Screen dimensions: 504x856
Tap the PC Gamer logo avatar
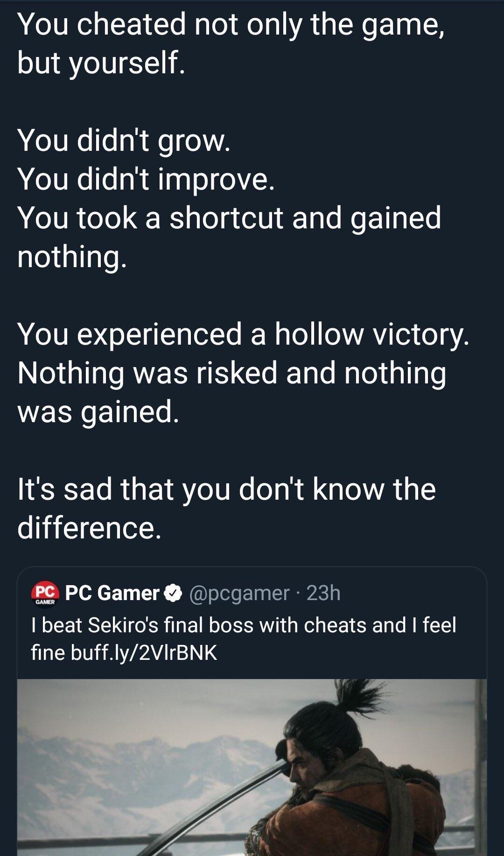(x=45, y=593)
